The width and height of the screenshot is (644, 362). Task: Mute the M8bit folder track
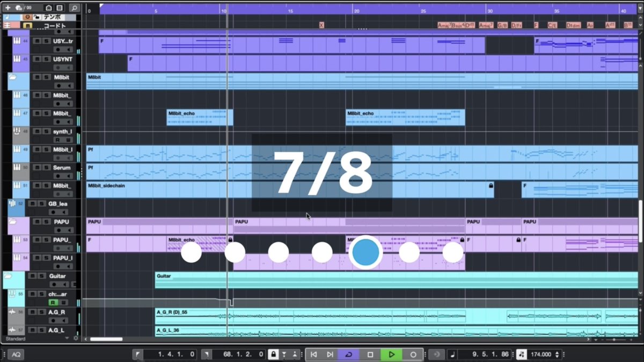click(36, 77)
